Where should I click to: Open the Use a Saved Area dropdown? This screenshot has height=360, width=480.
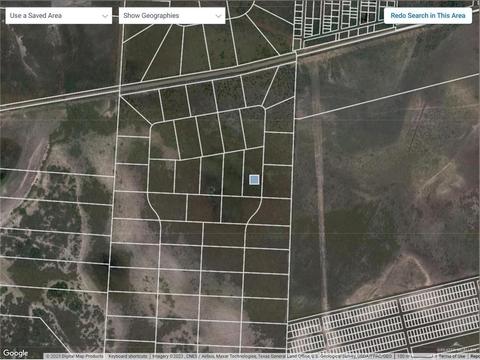click(59, 16)
